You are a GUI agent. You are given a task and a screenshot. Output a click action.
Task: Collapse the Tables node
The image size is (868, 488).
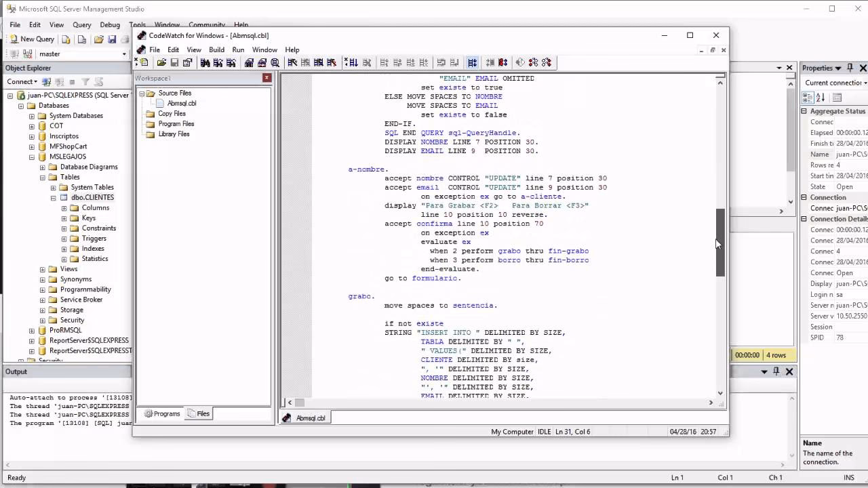[x=43, y=177]
